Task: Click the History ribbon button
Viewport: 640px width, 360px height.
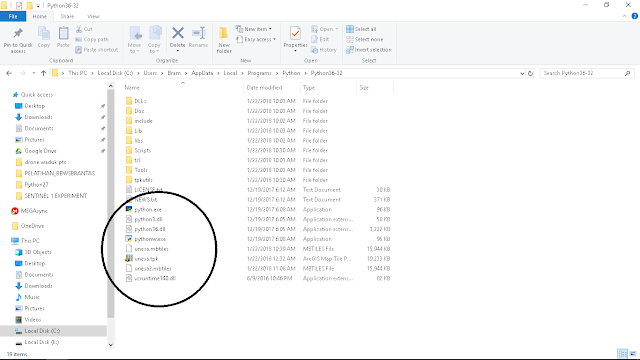Action: (x=324, y=50)
